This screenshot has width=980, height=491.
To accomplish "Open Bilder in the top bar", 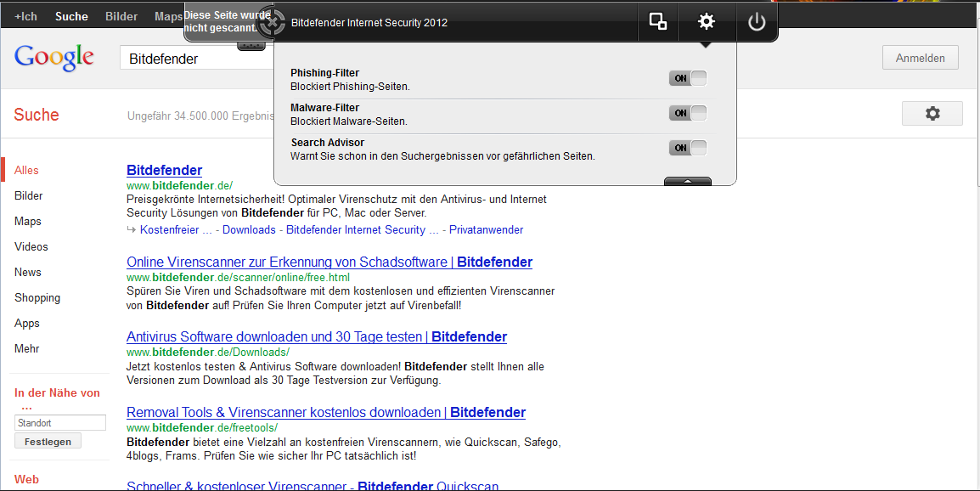I will coord(121,16).
